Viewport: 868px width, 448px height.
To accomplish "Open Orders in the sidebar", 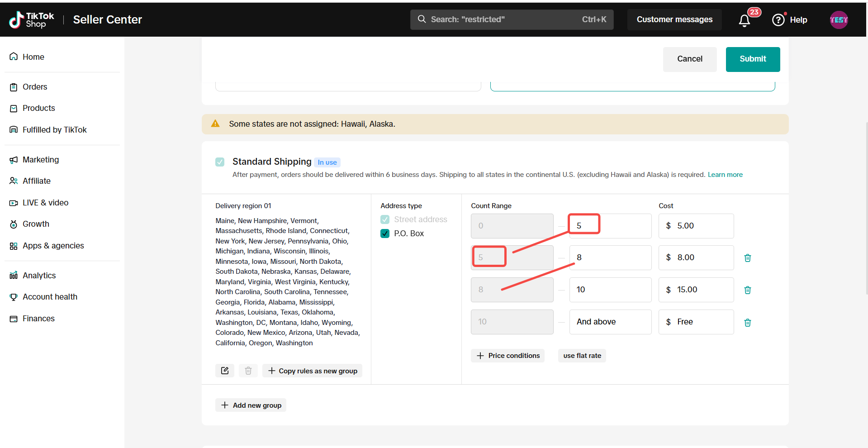I will pos(35,87).
